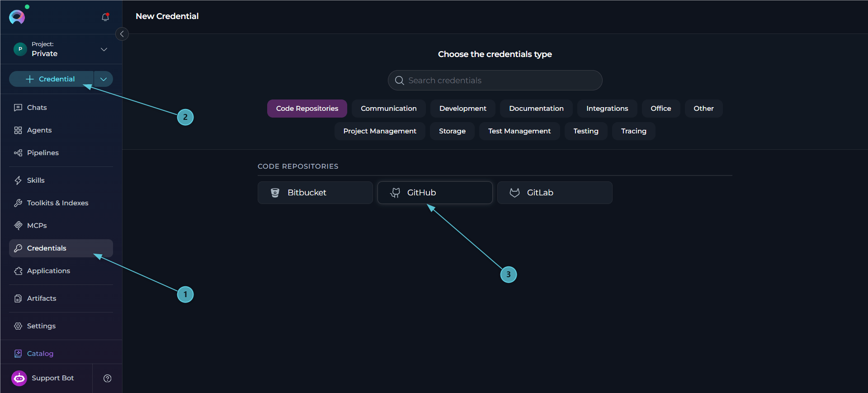Click the Artifacts file icon
Image resolution: width=868 pixels, height=393 pixels.
coord(18,298)
